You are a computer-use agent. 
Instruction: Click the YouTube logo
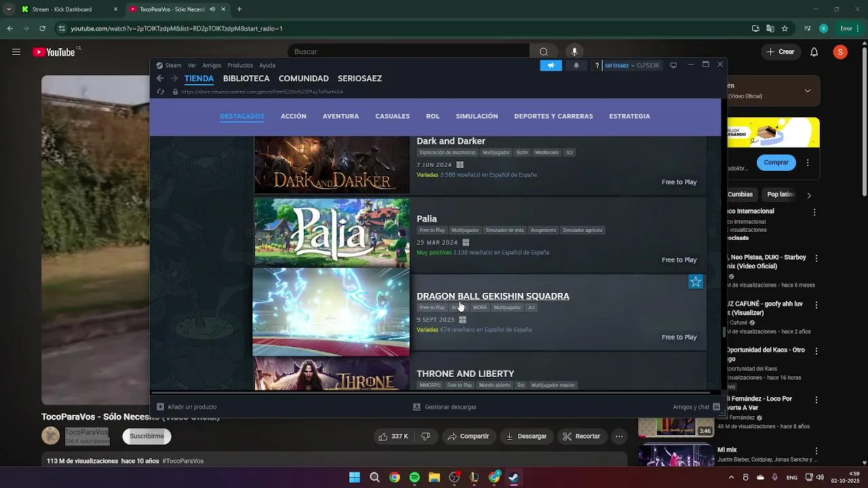pyautogui.click(x=54, y=52)
